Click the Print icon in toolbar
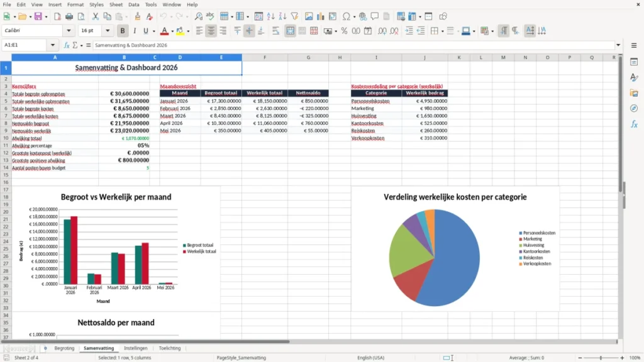This screenshot has height=362, width=644. (x=69, y=16)
